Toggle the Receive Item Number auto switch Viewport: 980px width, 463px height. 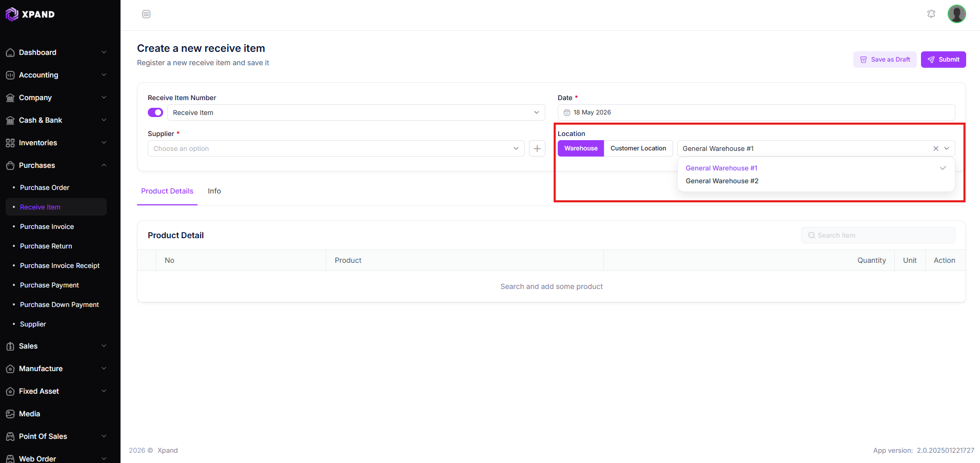(x=155, y=112)
